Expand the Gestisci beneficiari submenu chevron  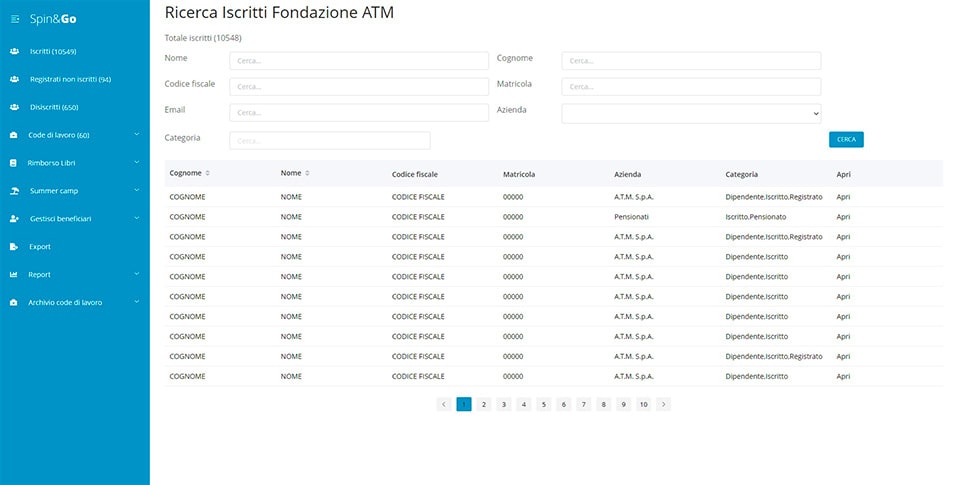tap(137, 218)
